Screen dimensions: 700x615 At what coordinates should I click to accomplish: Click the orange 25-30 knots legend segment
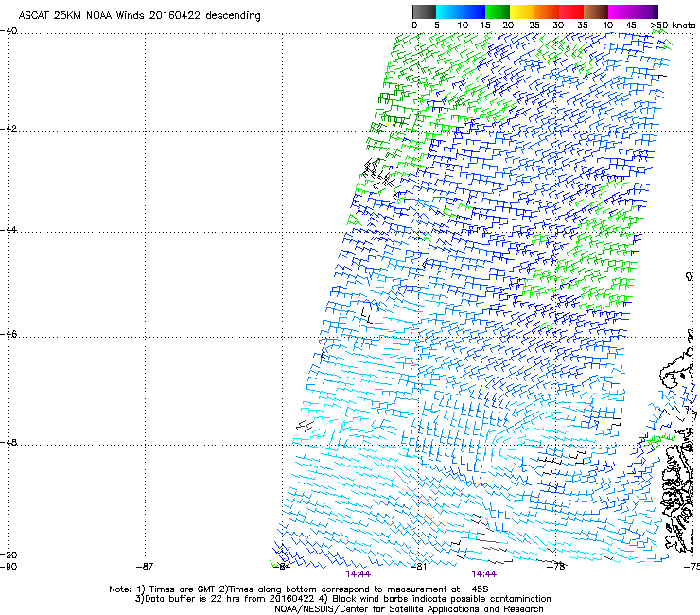point(547,11)
